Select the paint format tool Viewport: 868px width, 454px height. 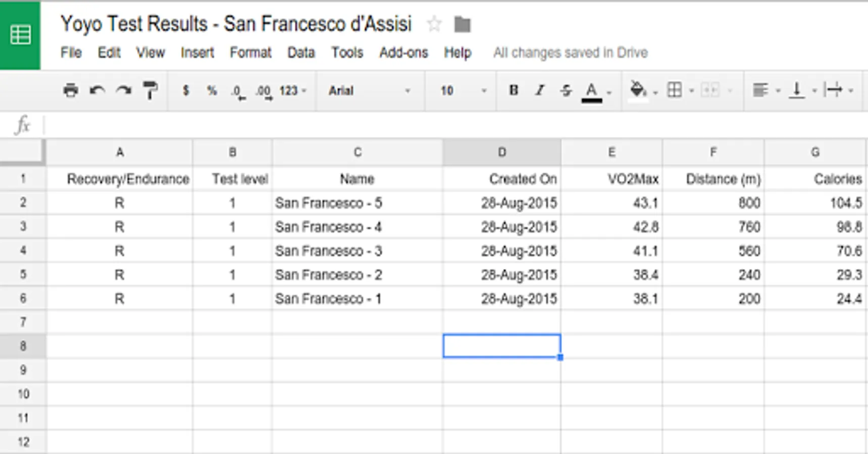150,90
